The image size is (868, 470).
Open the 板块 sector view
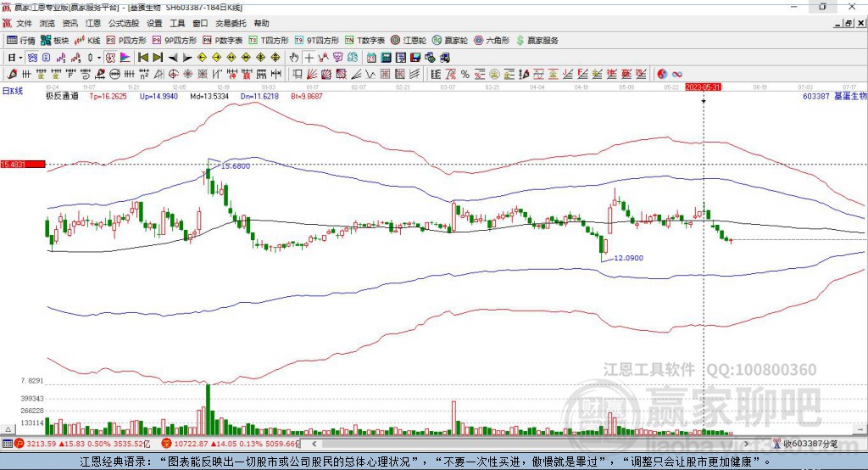[54, 41]
